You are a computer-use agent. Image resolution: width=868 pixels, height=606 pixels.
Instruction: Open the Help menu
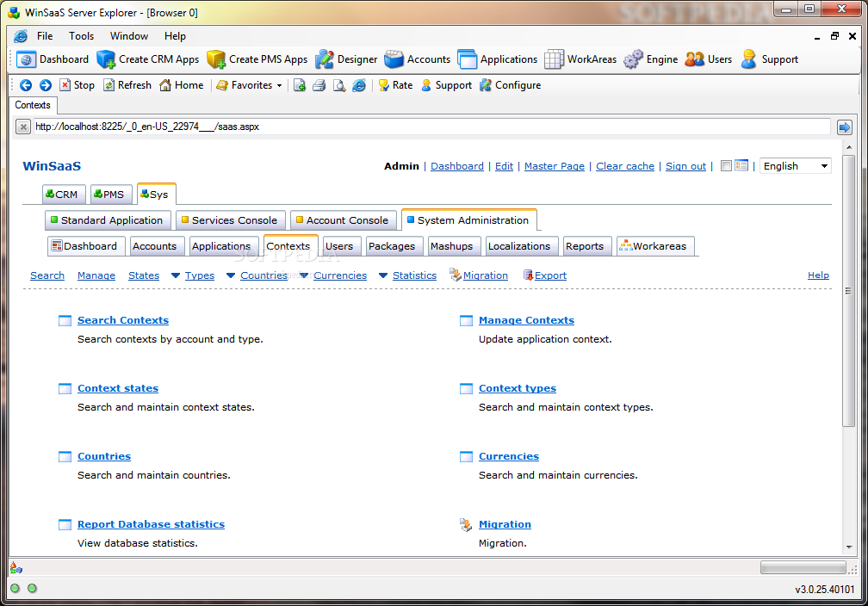pyautogui.click(x=175, y=36)
